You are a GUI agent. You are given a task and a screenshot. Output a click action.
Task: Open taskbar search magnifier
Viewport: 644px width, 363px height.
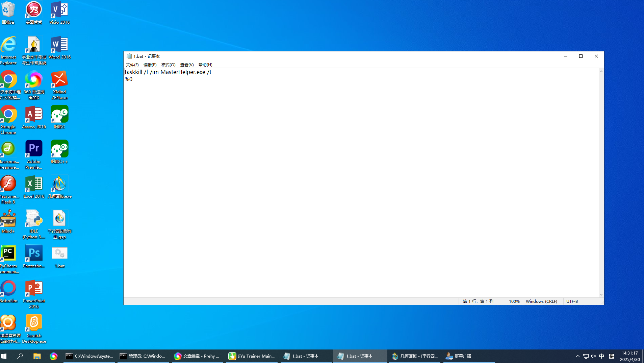[20, 356]
